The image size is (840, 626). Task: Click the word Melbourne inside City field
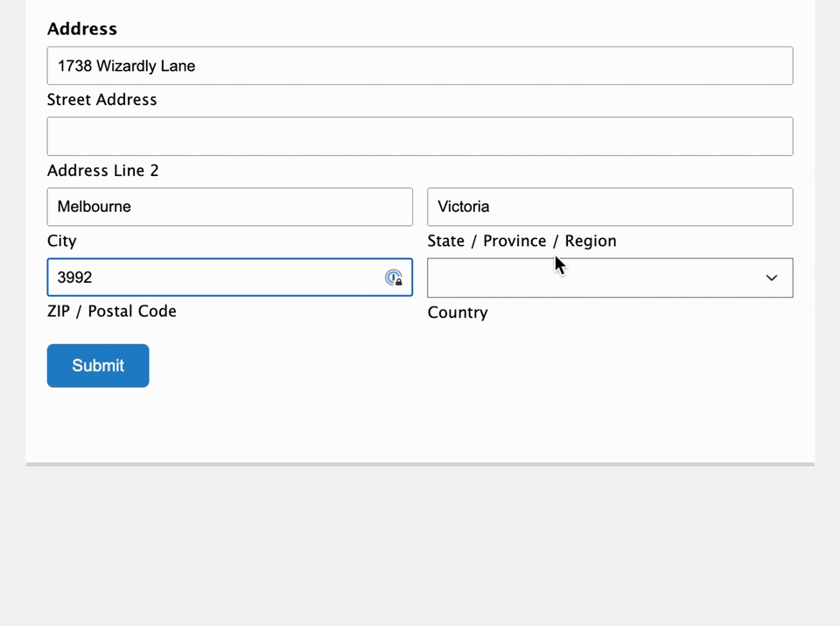point(94,207)
